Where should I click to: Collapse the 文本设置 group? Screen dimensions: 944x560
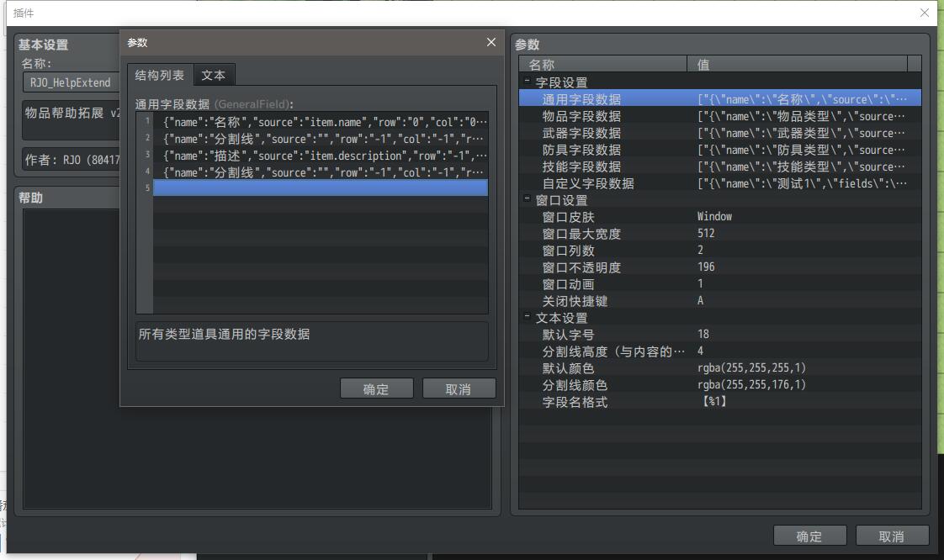(x=527, y=316)
